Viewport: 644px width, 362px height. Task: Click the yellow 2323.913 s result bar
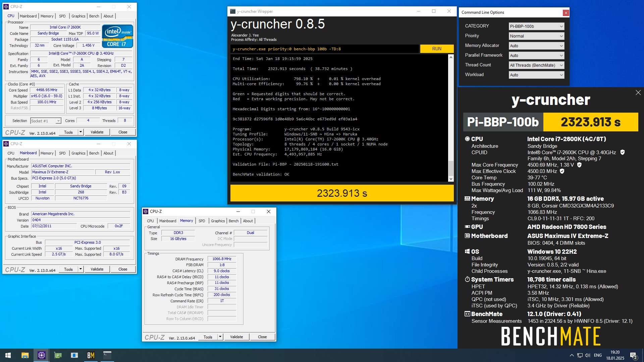[342, 193]
